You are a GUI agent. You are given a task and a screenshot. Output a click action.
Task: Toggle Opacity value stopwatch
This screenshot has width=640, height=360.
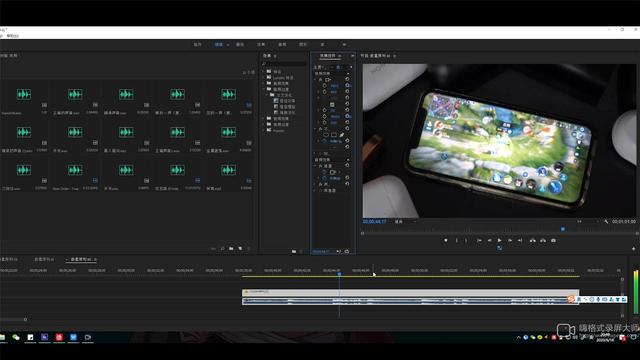[x=324, y=141]
